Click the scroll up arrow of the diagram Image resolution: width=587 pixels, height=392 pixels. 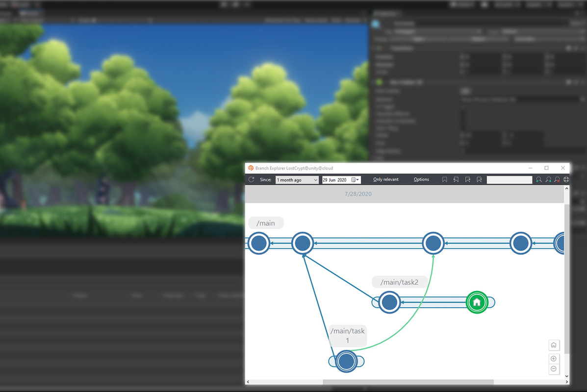pyautogui.click(x=567, y=189)
